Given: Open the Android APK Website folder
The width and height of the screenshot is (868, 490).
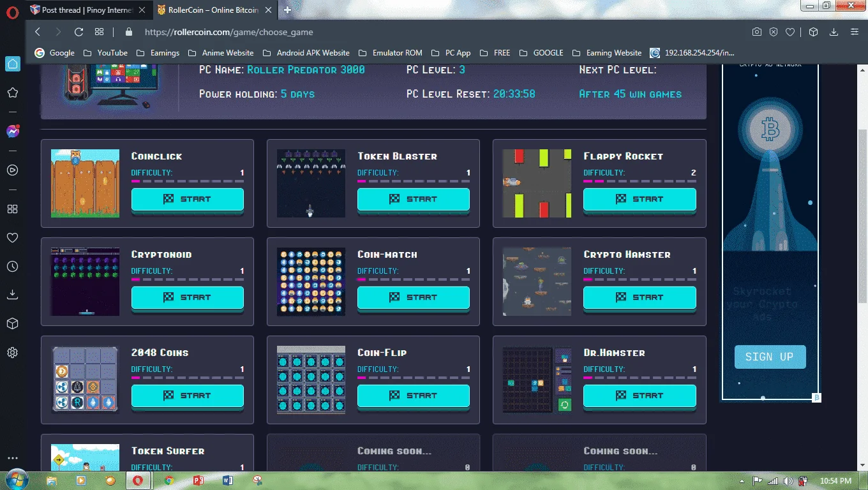Looking at the screenshot, I should tap(305, 53).
